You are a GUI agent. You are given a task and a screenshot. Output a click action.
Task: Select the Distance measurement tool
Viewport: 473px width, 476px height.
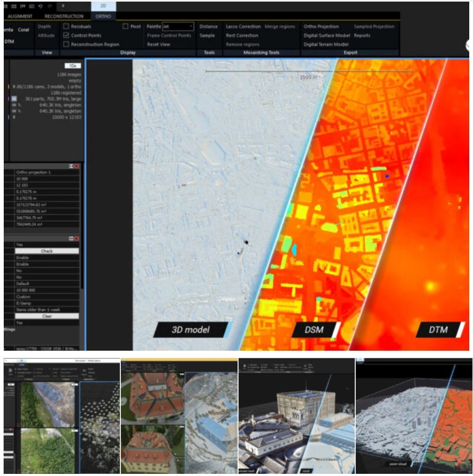(x=208, y=27)
